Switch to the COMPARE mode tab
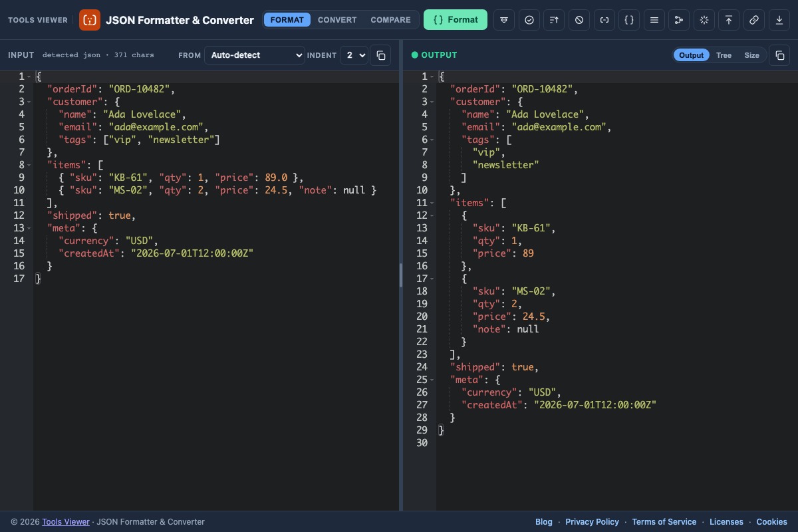Image resolution: width=798 pixels, height=532 pixels. coord(390,20)
